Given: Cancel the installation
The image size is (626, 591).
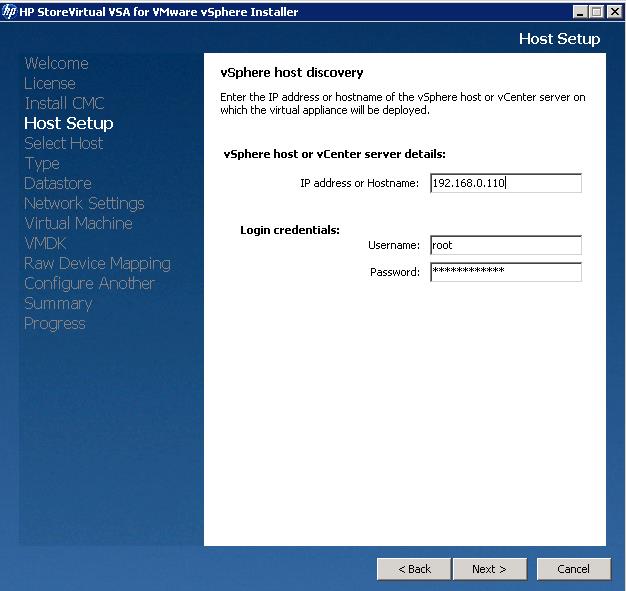Looking at the screenshot, I should point(574,569).
